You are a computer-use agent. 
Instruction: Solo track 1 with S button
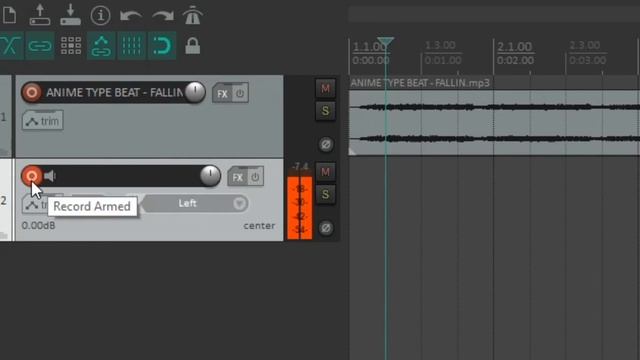[x=325, y=111]
